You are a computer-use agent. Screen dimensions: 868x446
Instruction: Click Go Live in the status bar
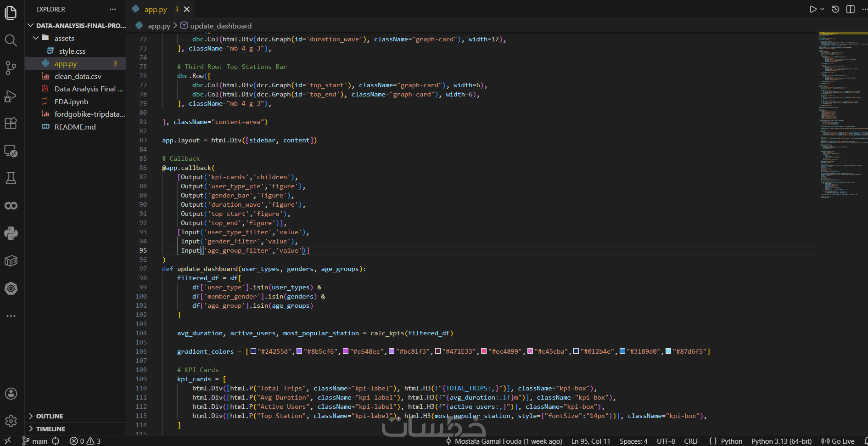838,441
